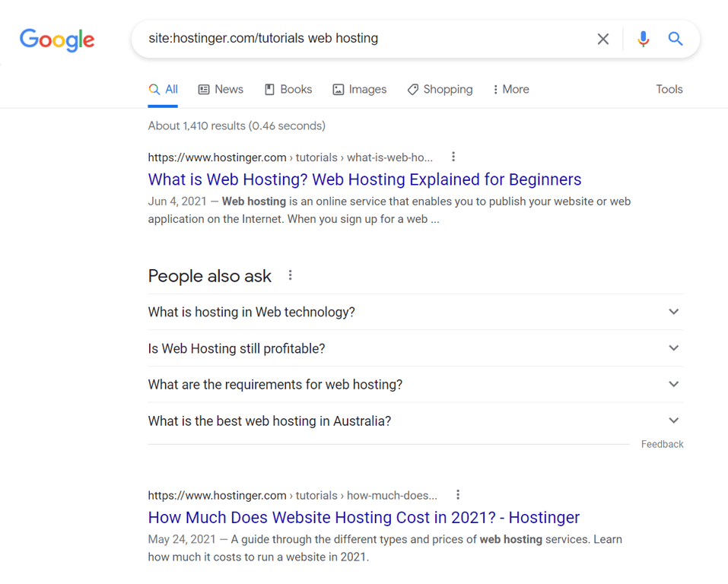Expand 'What is hosting in Web technology?'
Image resolution: width=728 pixels, height=584 pixels.
(x=673, y=312)
